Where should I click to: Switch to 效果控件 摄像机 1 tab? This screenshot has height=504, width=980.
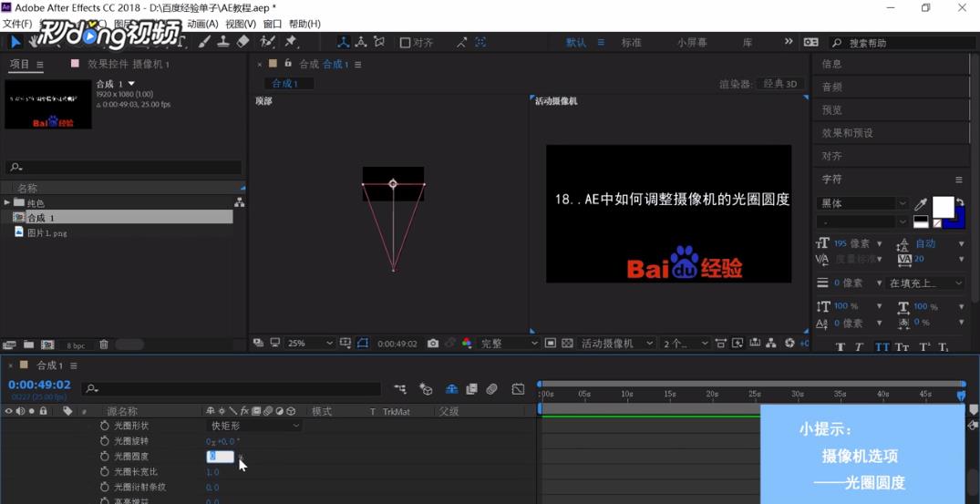(129, 64)
